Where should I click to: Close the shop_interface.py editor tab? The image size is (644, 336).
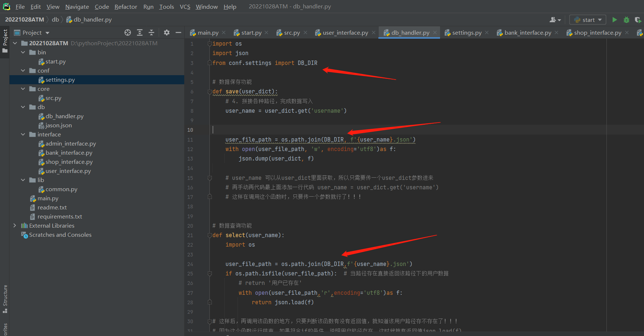(627, 32)
